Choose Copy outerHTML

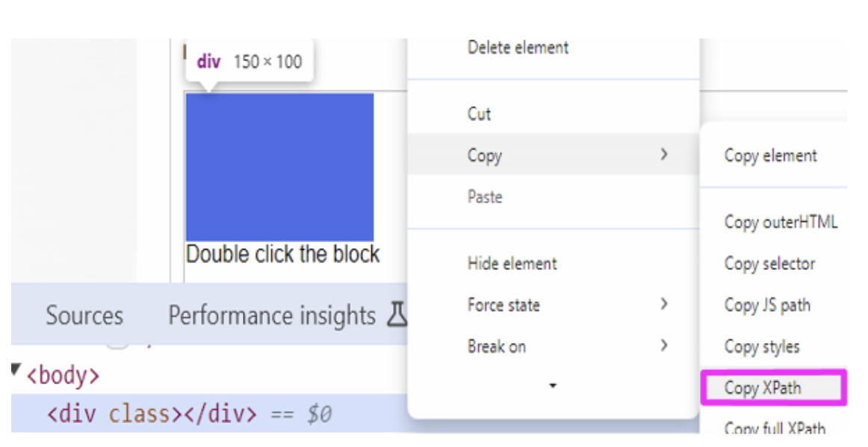pos(781,222)
